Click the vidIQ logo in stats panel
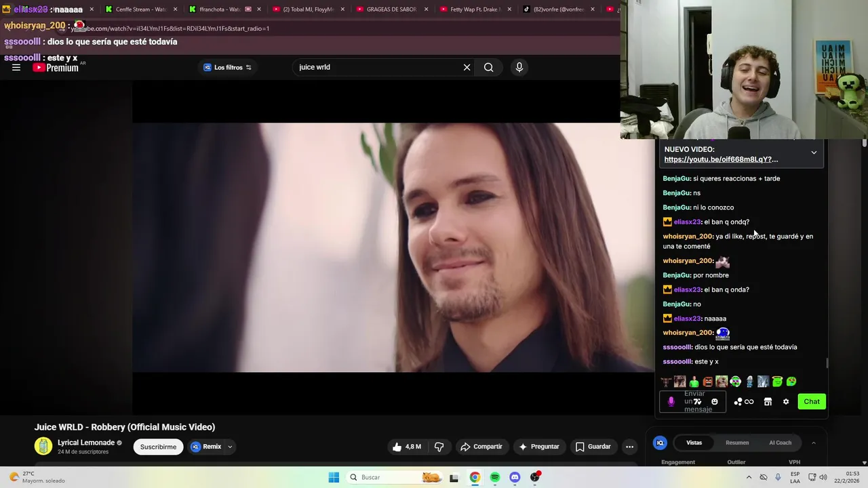 tap(660, 443)
